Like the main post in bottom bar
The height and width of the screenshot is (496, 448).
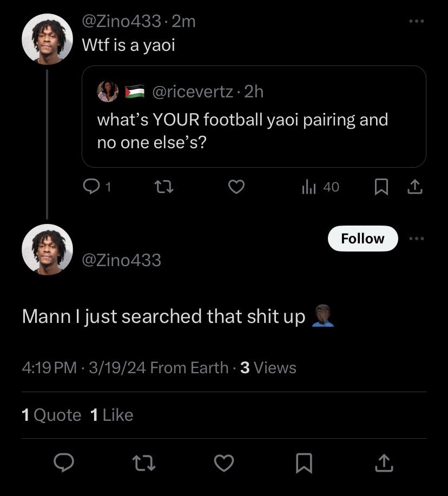[224, 462]
